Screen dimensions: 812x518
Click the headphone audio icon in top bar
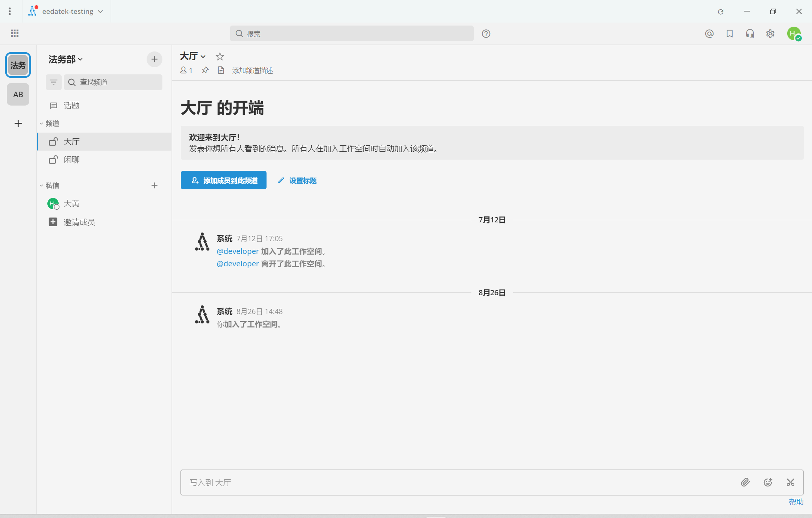click(x=750, y=33)
